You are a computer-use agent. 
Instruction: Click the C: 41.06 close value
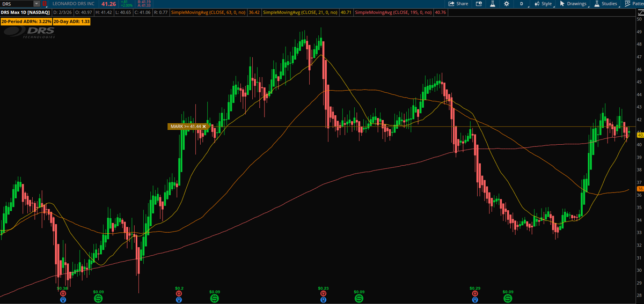coord(144,12)
